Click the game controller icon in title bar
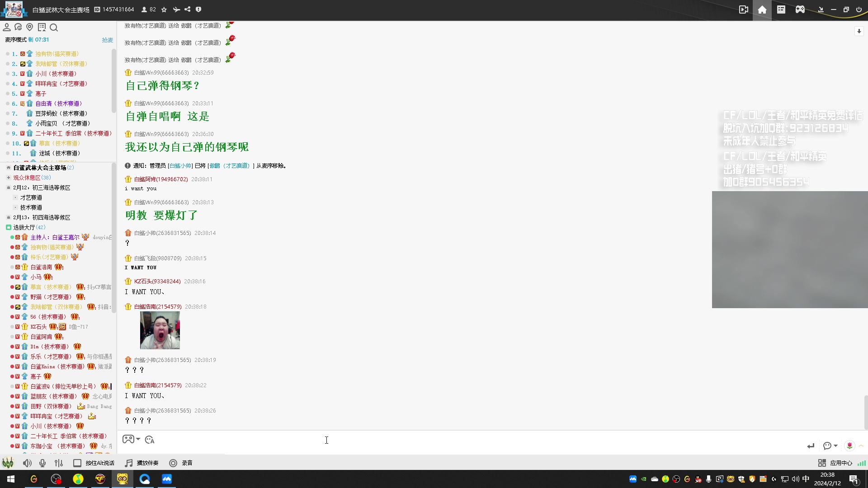 pyautogui.click(x=800, y=9)
